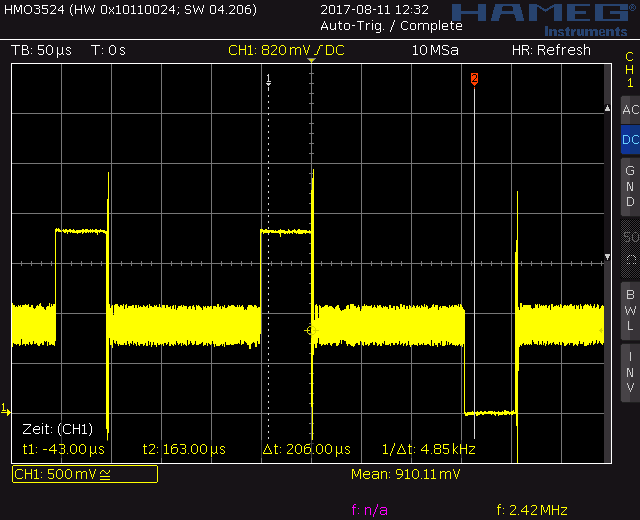The height and width of the screenshot is (520, 640).
Task: Click the trigger position marker triangle at top
Action: 311,60
